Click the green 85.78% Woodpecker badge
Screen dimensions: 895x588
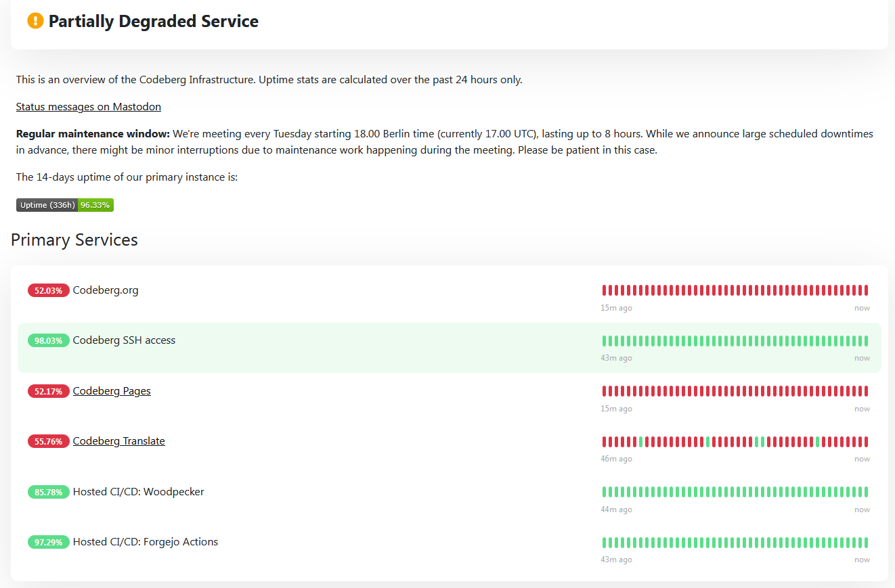click(48, 492)
